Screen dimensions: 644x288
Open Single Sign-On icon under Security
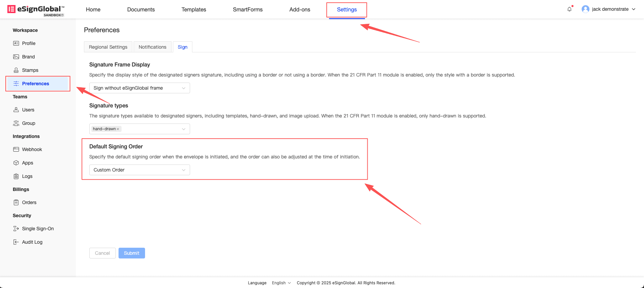point(16,229)
